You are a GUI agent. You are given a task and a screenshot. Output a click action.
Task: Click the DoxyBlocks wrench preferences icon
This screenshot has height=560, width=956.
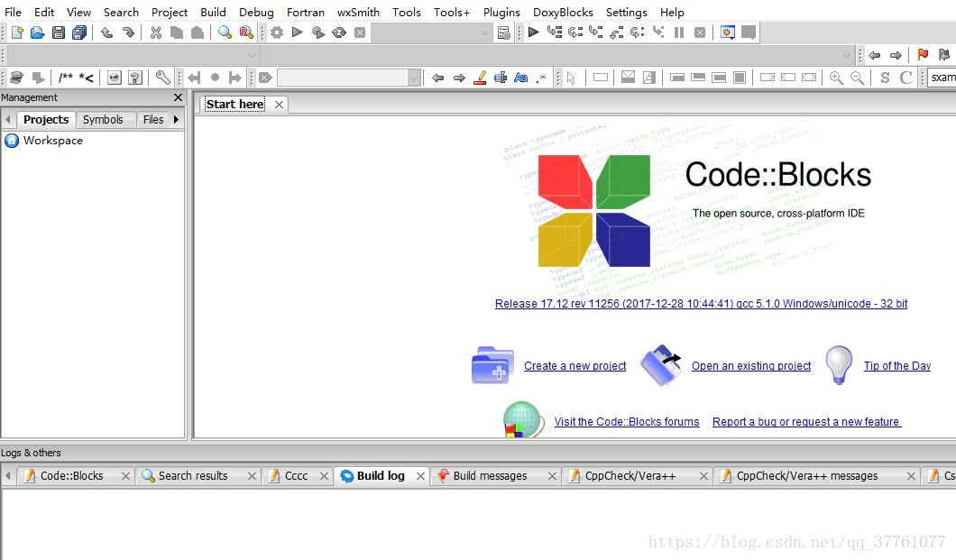[x=162, y=78]
